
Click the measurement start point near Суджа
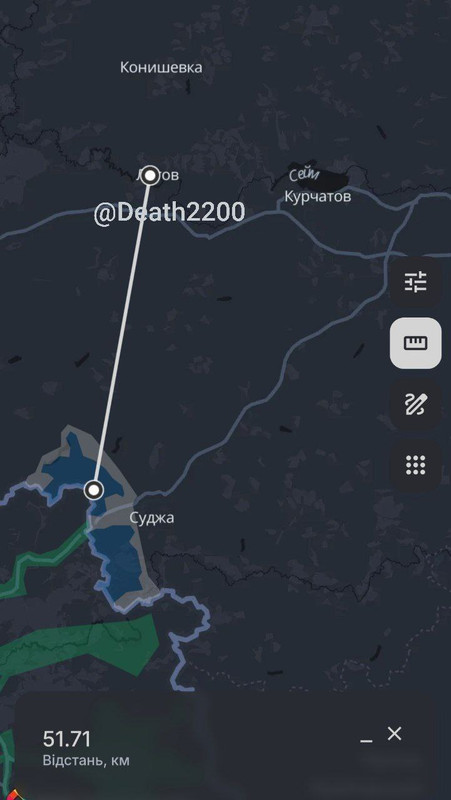94,490
